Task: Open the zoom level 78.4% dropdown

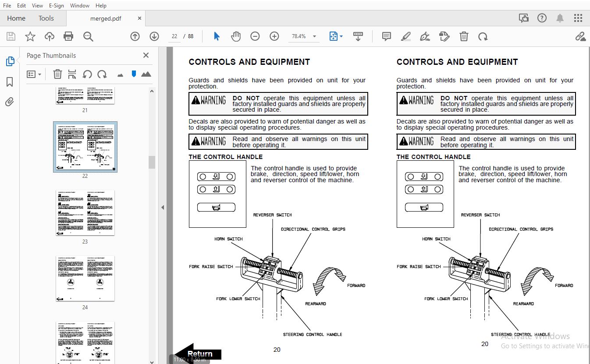Action: (303, 36)
